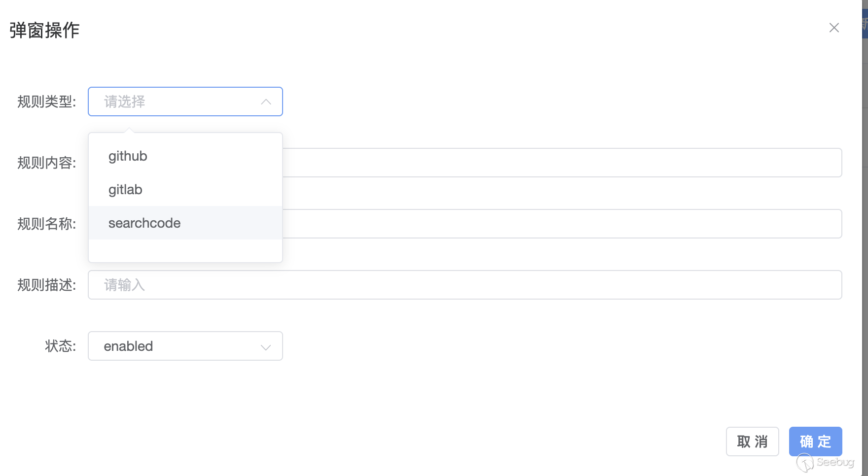Click the 规则类型 label
Screen dimensions: 868x476
pos(46,102)
